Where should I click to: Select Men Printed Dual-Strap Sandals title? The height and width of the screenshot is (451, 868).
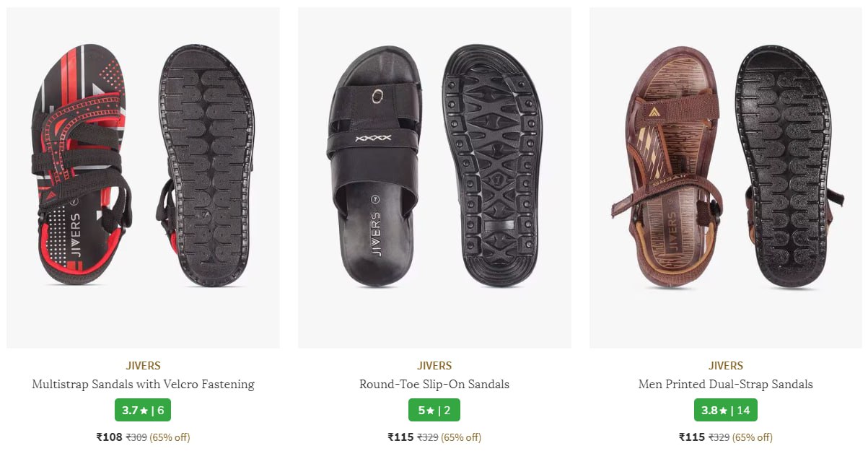tap(725, 385)
